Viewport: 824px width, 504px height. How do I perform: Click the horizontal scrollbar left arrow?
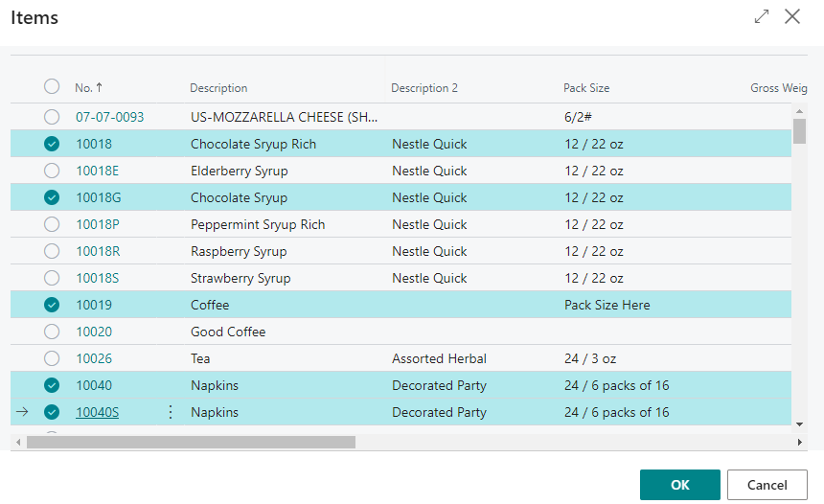17,442
